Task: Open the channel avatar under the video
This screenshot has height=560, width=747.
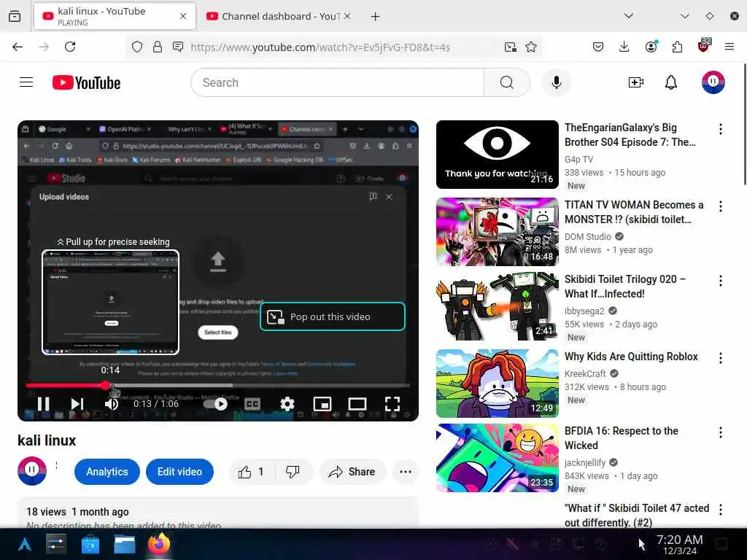Action: tap(32, 471)
